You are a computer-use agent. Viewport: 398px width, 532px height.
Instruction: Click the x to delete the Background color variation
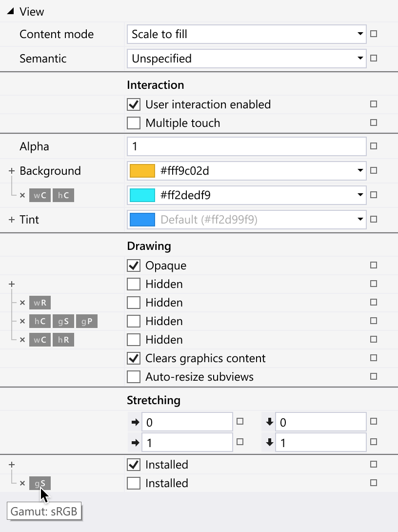pyautogui.click(x=22, y=195)
